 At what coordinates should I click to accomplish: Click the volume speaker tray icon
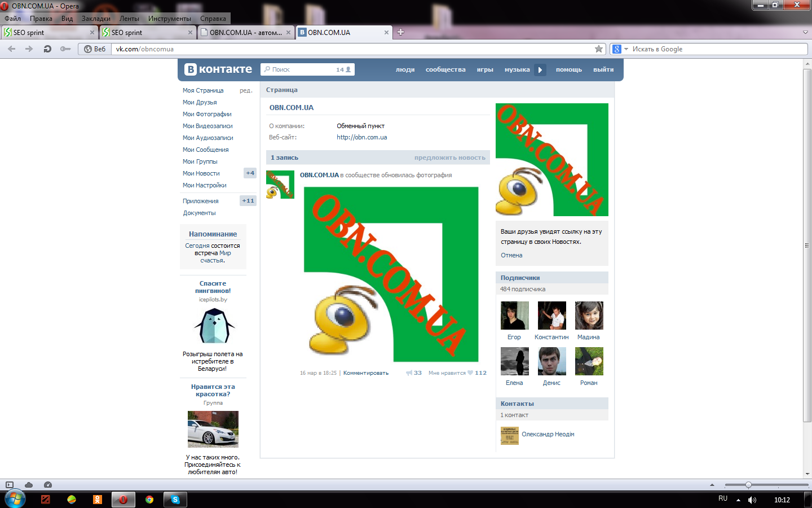[x=752, y=500]
